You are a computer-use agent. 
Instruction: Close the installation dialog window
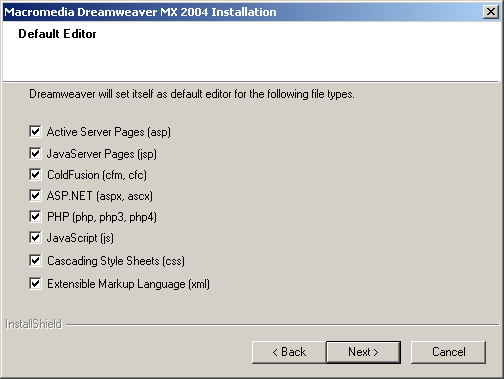tap(491, 12)
